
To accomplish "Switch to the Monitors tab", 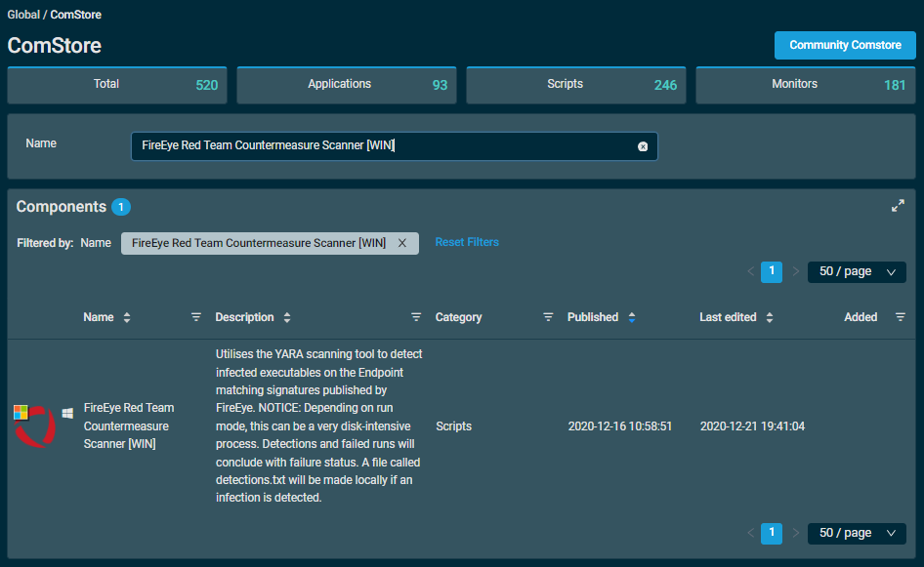I will click(x=806, y=85).
